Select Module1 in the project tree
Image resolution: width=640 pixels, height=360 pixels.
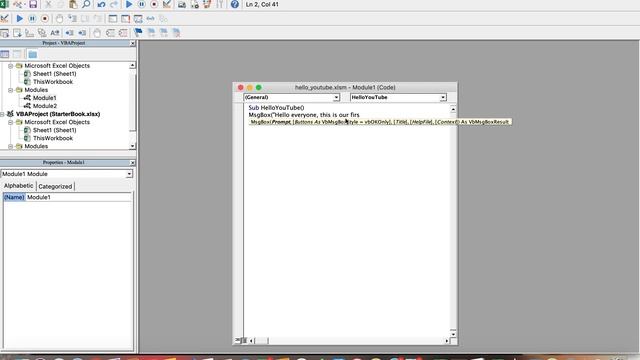[44, 98]
